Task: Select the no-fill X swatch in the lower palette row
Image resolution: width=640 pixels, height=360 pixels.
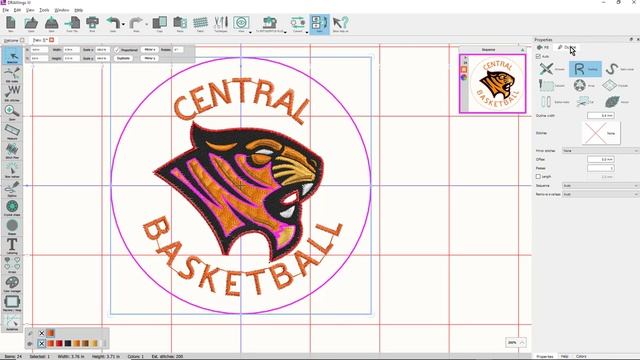Action: point(41,344)
